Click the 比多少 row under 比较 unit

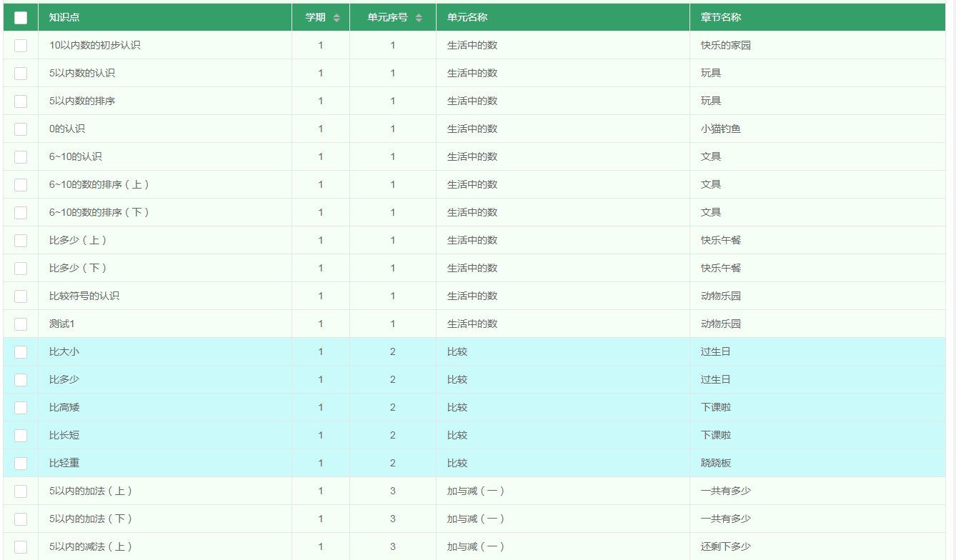[63, 379]
